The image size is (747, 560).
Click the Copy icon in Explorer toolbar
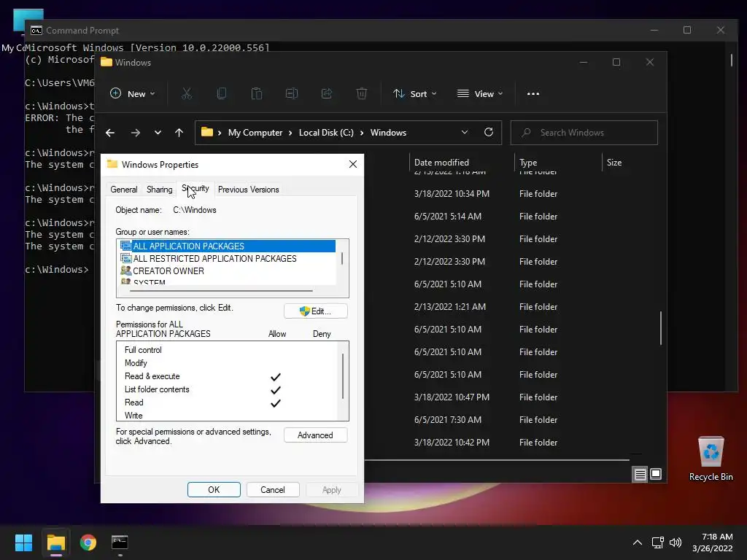click(222, 94)
